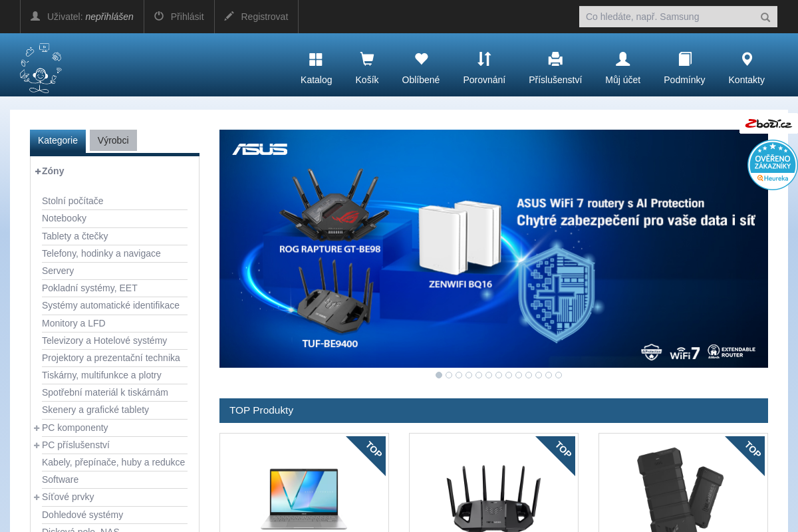Open Kabely, přepínače, huby a redukce

[113, 462]
